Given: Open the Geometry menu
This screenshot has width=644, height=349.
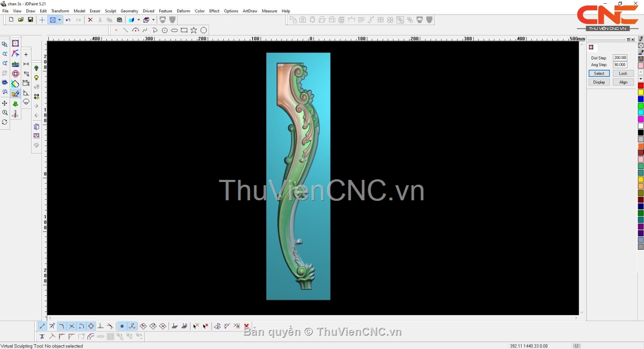Looking at the screenshot, I should click(129, 11).
